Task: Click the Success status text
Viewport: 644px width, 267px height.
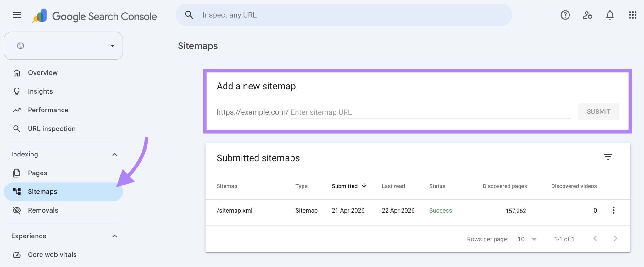Action: point(440,210)
